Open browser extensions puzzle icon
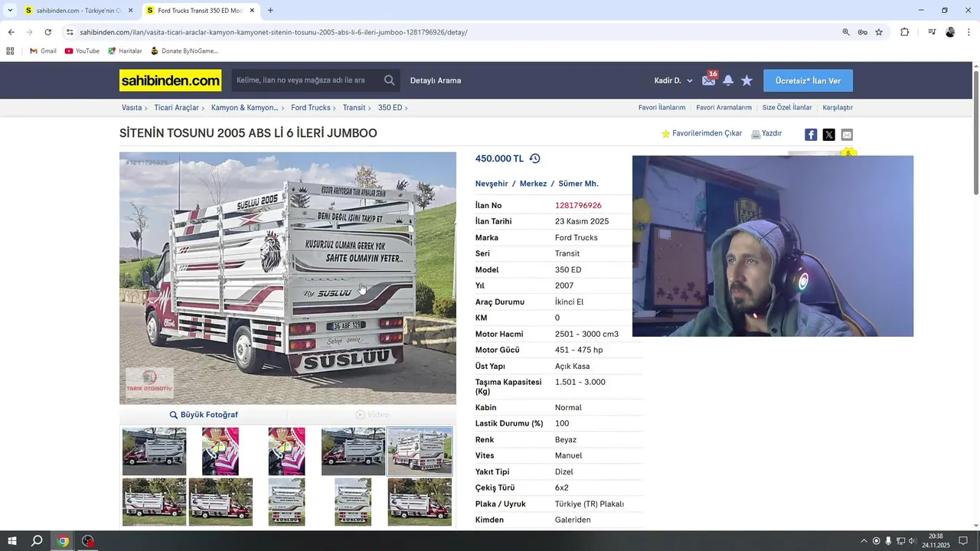The image size is (980, 551). (x=904, y=32)
